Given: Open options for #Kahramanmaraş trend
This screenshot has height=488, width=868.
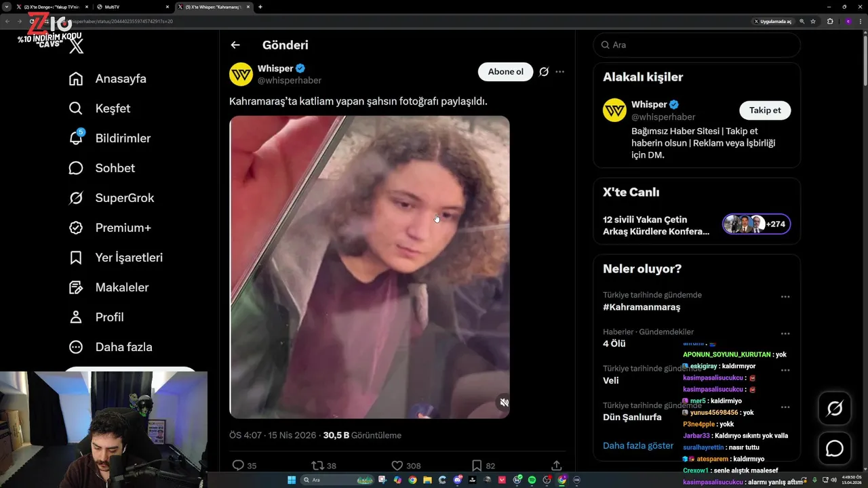Looking at the screenshot, I should (x=785, y=297).
